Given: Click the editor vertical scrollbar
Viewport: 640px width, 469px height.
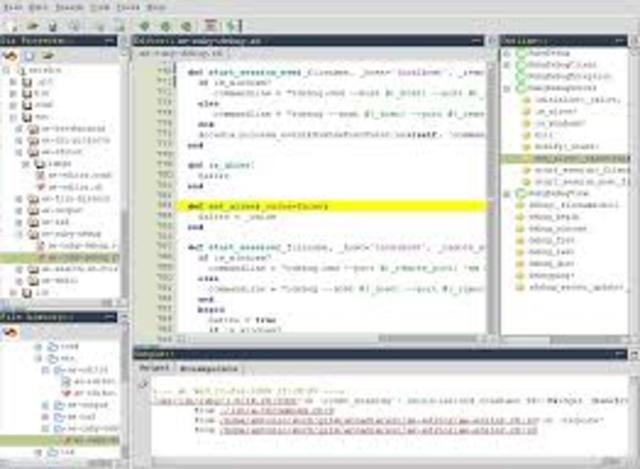Looking at the screenshot, I should 491,198.
